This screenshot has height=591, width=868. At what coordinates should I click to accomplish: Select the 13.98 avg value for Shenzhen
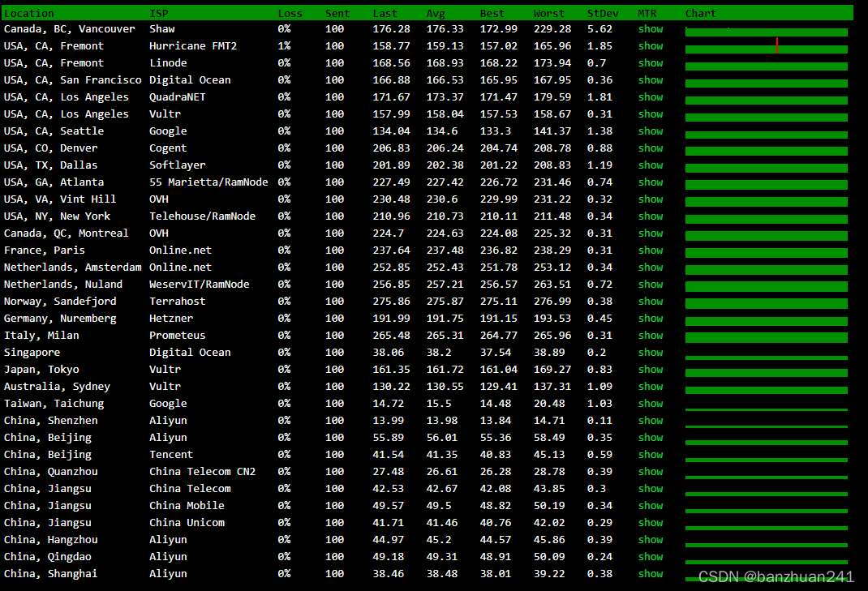click(x=442, y=421)
